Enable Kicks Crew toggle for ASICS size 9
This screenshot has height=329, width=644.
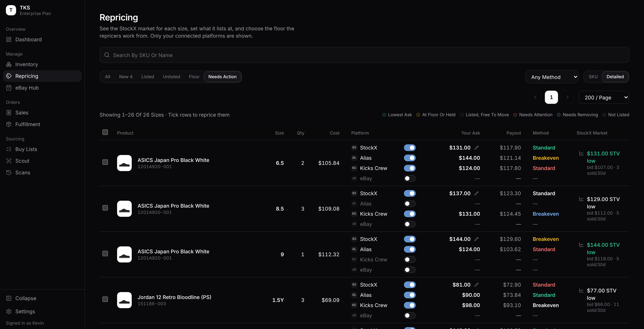410,260
